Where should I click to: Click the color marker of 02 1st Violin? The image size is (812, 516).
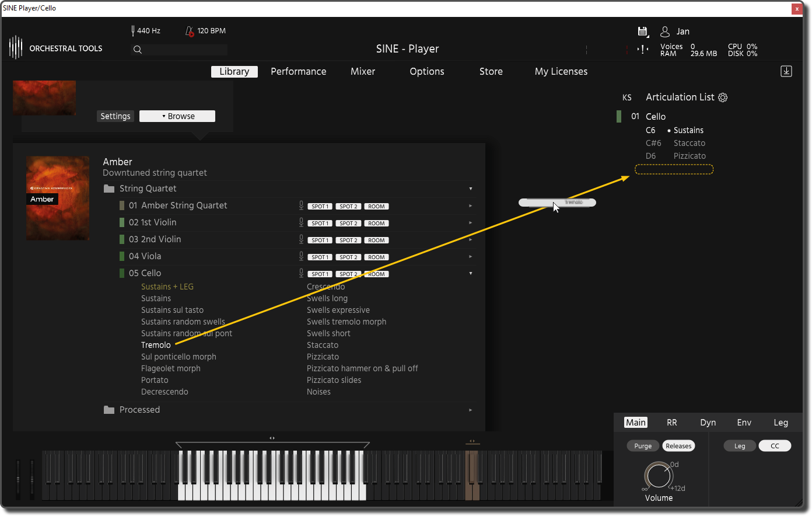(x=122, y=222)
